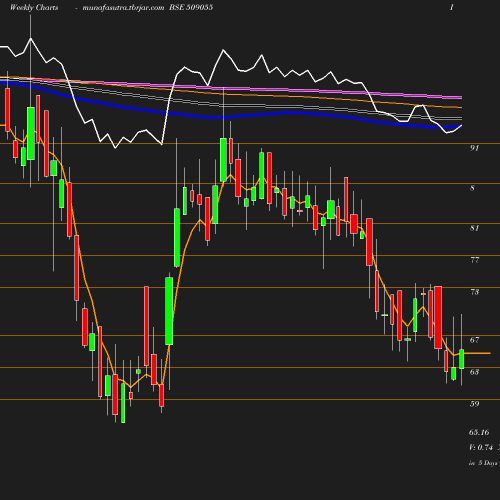The image size is (500, 500).
Task: Click the short orange last-price marker after the final candle
Action: click(x=477, y=353)
